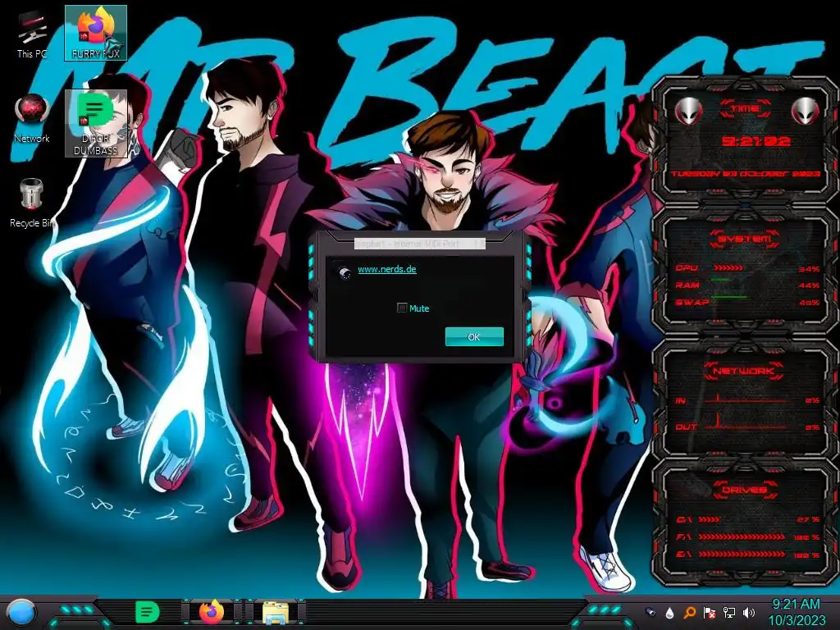840x630 pixels.
Task: Click the gadget clock reading 9:21:02
Action: click(x=756, y=141)
